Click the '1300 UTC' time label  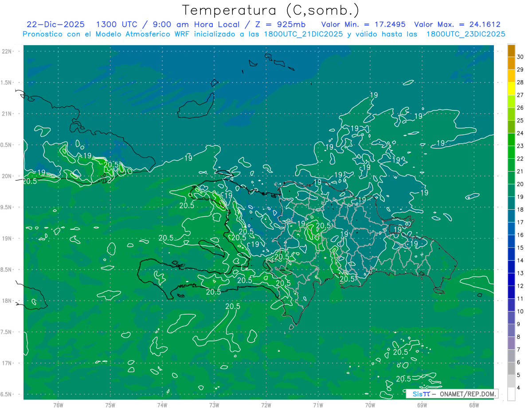pos(117,24)
